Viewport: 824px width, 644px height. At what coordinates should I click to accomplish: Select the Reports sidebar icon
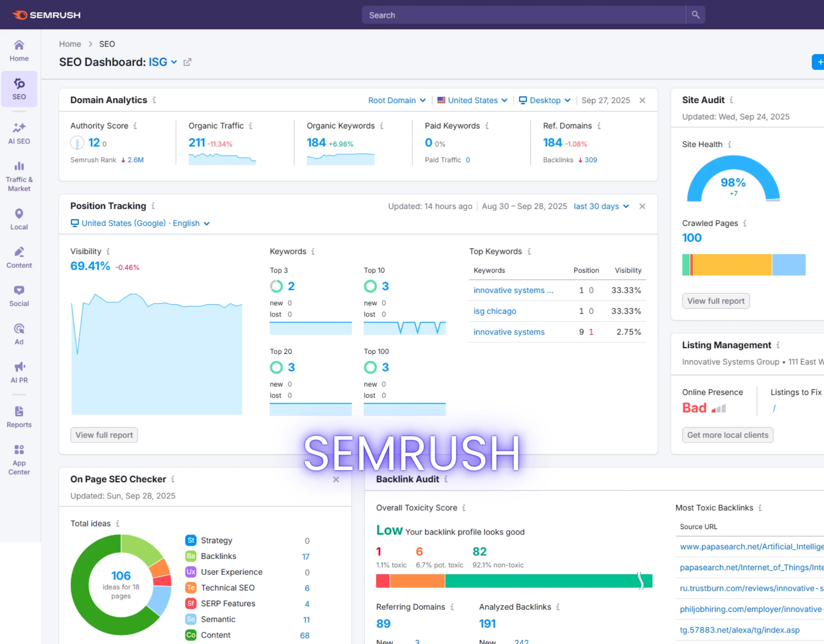tap(19, 416)
